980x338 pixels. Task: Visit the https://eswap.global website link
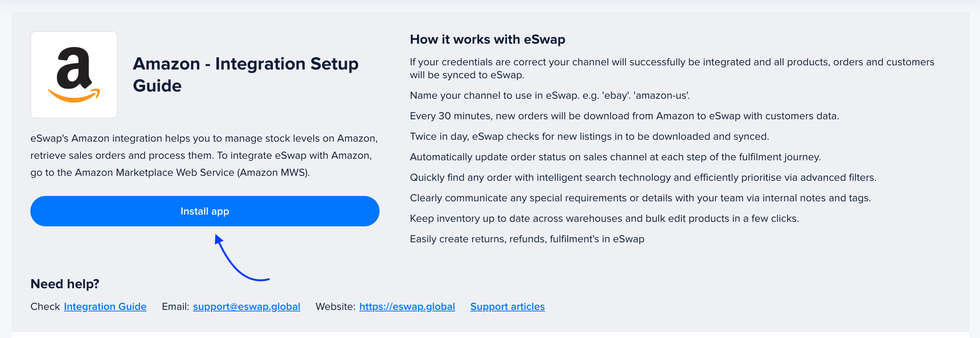point(406,306)
